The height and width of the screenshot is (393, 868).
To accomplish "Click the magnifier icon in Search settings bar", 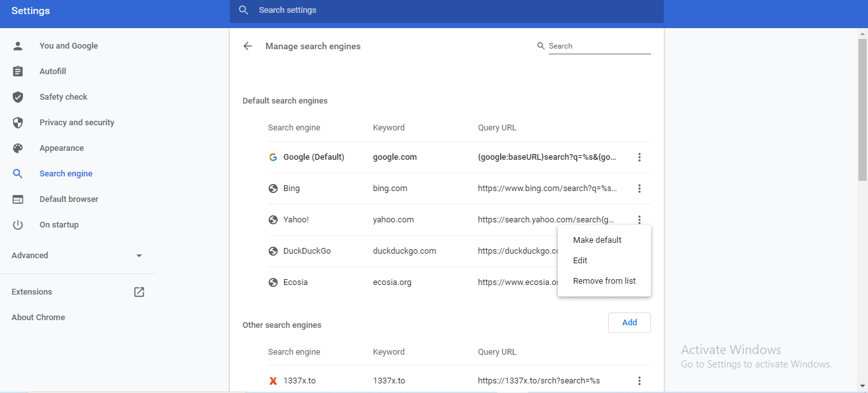I will coord(243,10).
